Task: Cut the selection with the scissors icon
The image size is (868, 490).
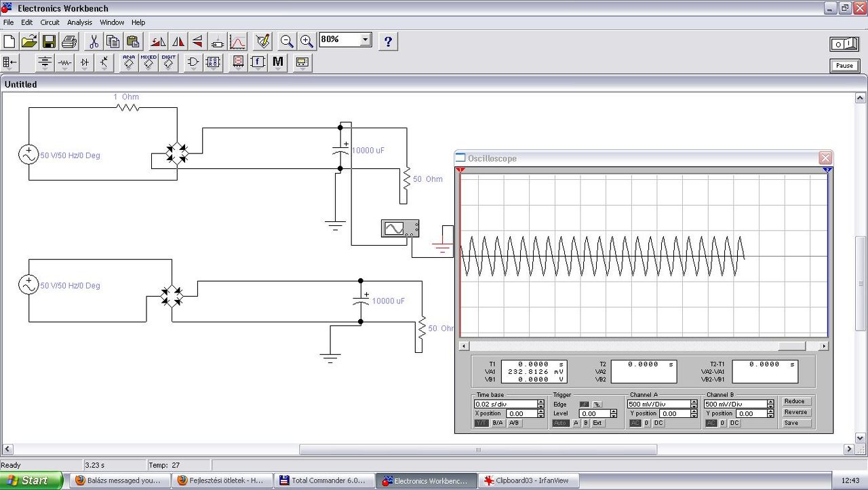Action: (94, 41)
